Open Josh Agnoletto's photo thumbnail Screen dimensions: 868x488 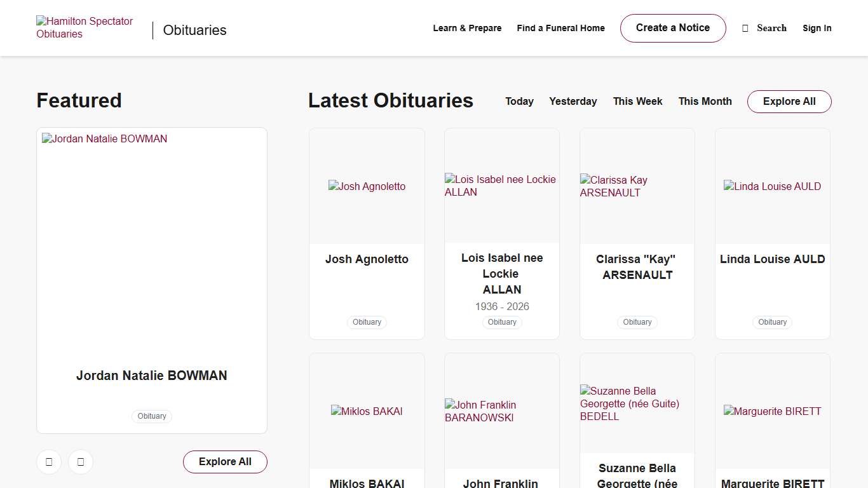pos(367,186)
